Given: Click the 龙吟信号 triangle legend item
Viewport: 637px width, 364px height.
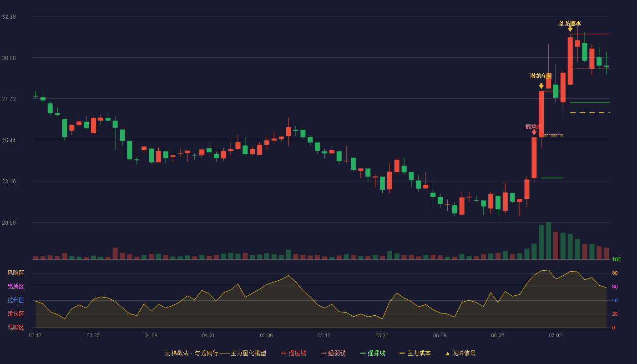Looking at the screenshot, I should 460,353.
